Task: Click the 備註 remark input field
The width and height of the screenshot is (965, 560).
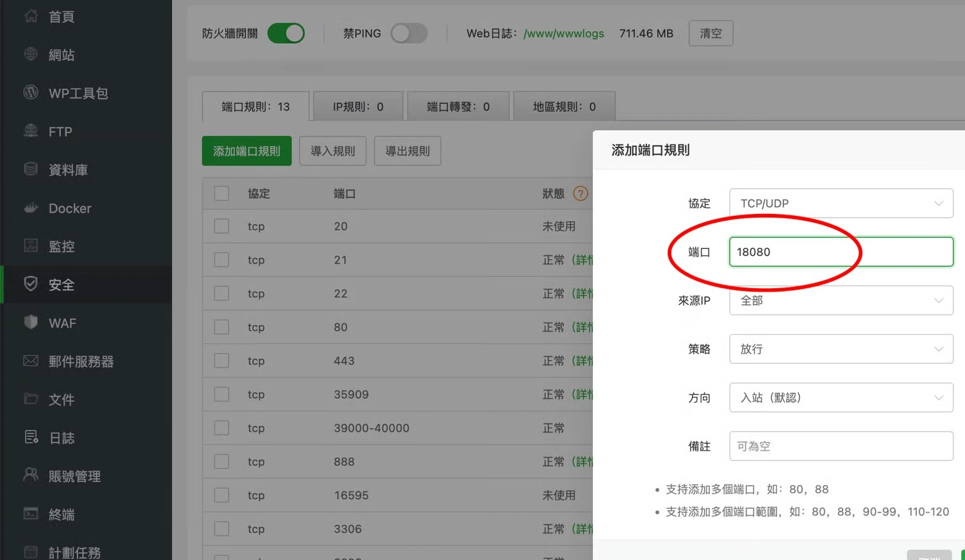Action: click(x=841, y=446)
